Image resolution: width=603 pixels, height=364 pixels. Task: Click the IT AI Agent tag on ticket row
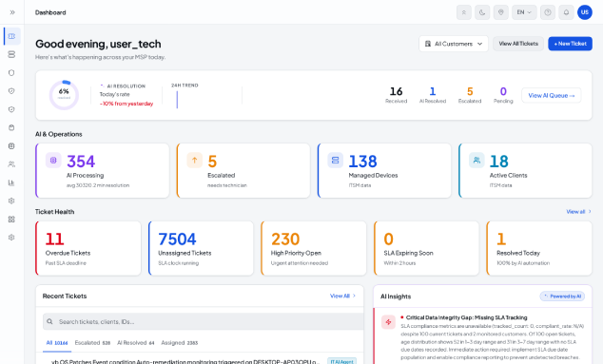[x=341, y=361]
